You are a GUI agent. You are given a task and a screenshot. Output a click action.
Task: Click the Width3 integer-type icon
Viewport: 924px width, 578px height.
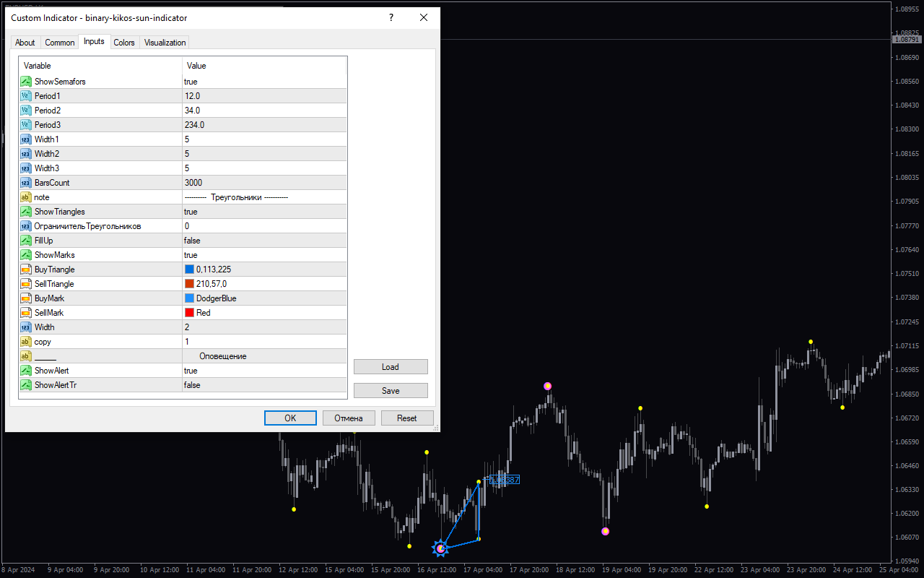pos(25,168)
